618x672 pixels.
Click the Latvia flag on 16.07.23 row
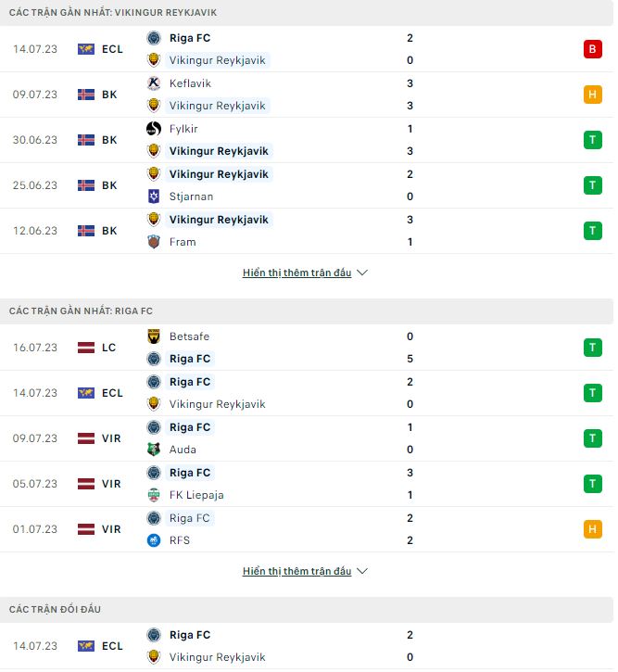click(x=86, y=348)
